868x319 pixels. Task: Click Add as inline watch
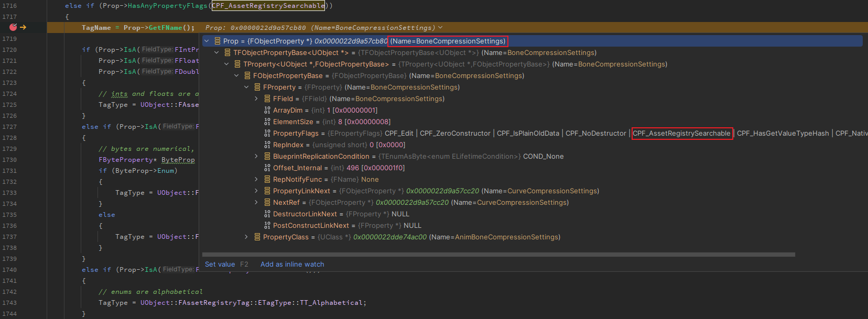point(292,264)
